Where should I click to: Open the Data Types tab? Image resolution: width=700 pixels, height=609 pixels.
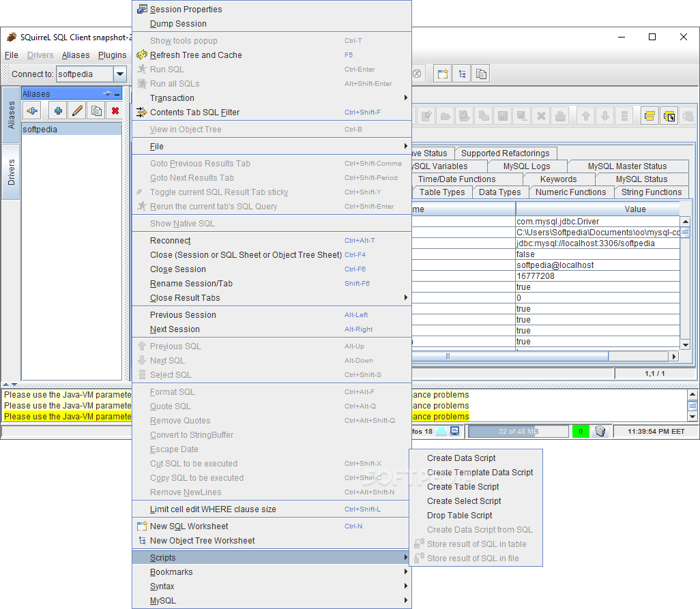499,192
